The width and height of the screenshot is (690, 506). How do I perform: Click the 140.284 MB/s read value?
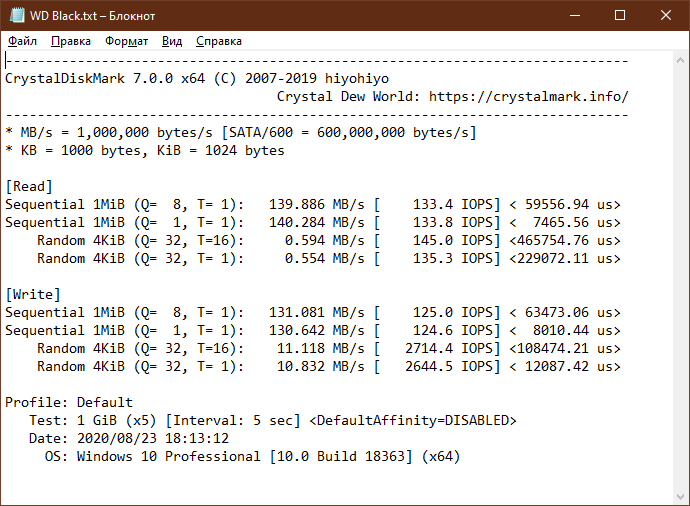pyautogui.click(x=317, y=223)
